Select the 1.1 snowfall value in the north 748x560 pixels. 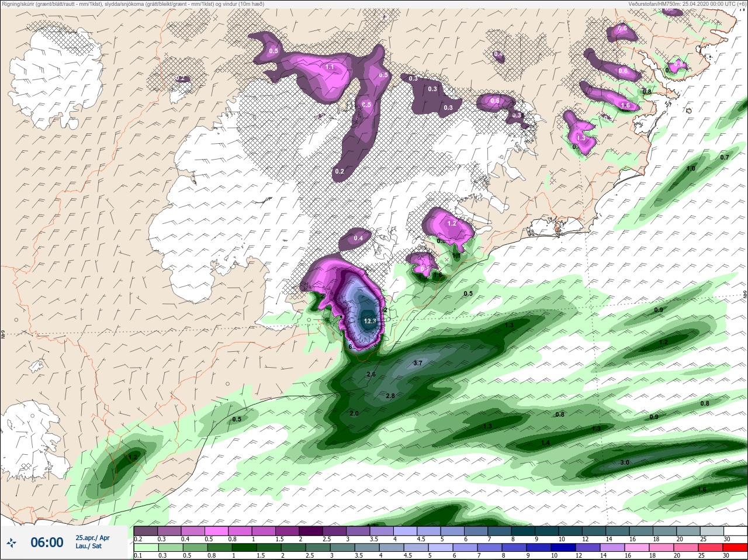[x=330, y=67]
